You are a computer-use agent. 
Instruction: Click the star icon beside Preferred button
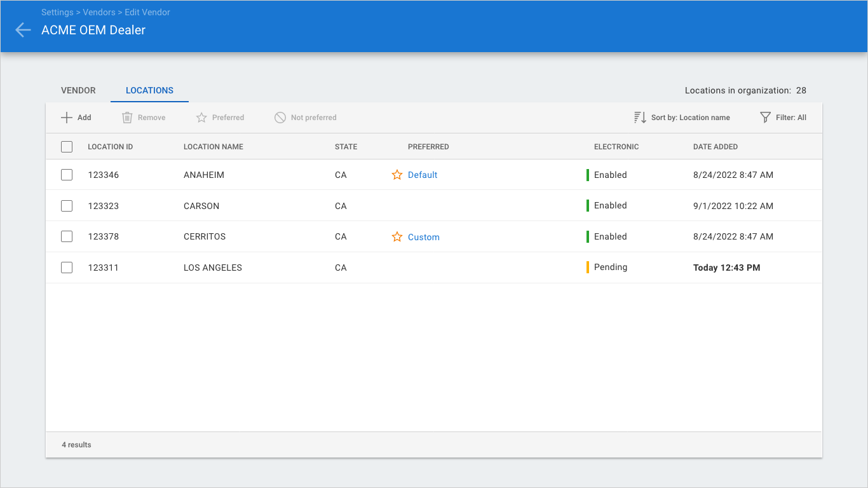(201, 118)
